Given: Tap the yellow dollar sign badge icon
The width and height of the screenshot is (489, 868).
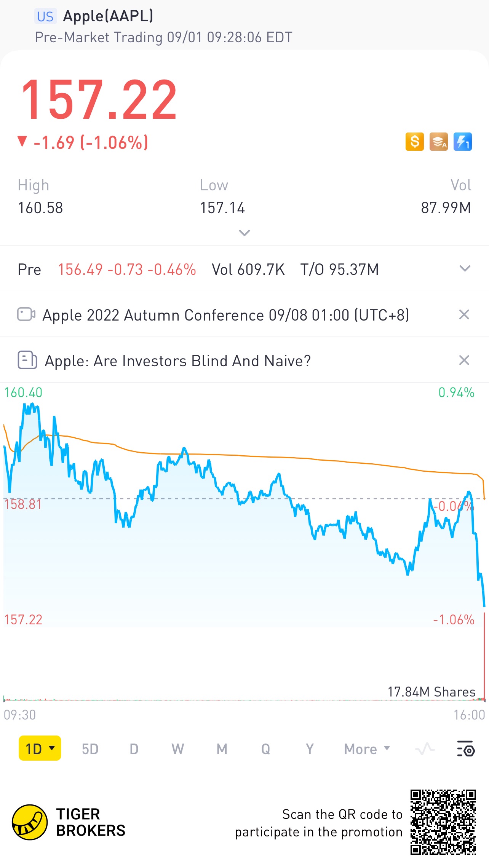Looking at the screenshot, I should [x=414, y=142].
